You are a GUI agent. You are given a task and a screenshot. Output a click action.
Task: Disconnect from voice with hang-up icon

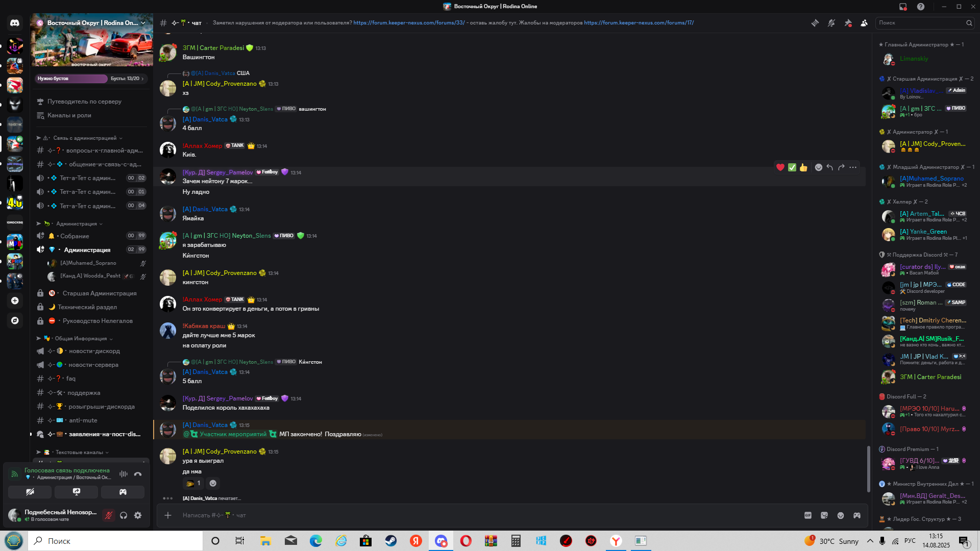(x=138, y=474)
